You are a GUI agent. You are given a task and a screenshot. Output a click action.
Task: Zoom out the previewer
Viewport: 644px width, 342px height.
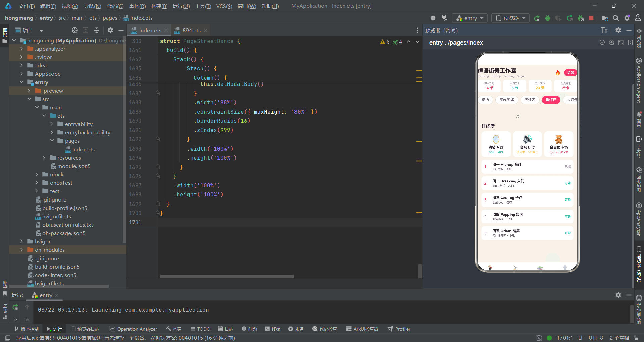click(x=602, y=43)
